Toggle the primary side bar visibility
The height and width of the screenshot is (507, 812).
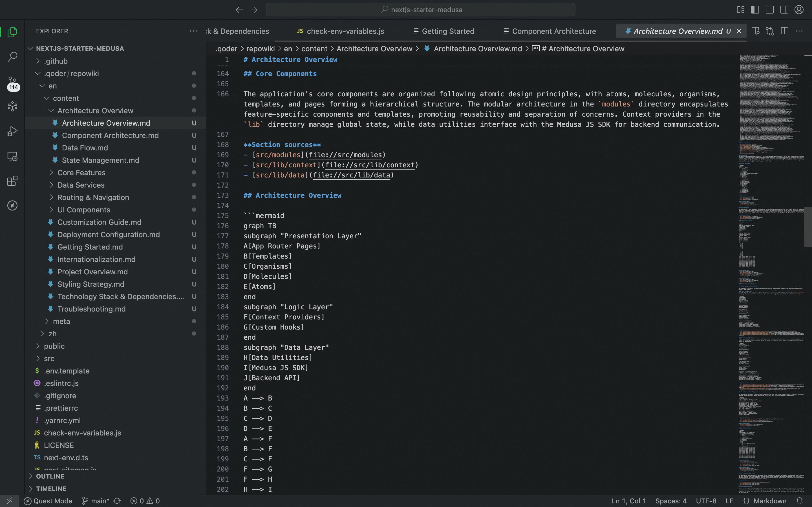tap(755, 10)
